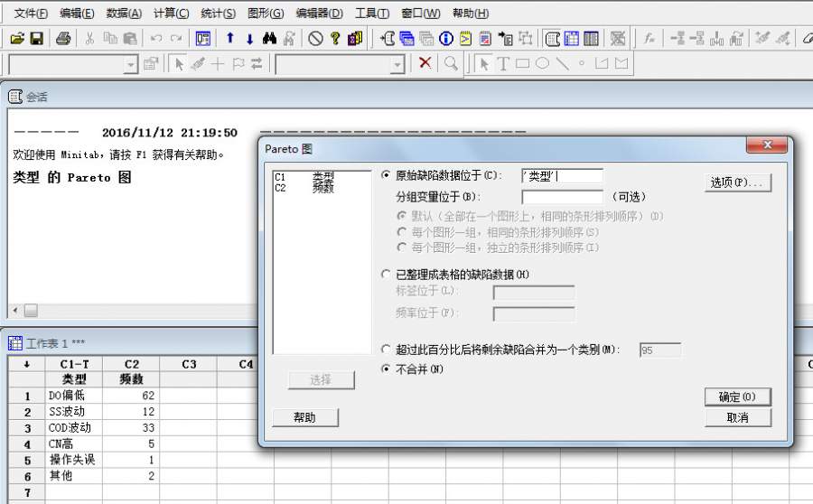Viewport: 813px width, 504px height.
Task: Select 每个图形一组，相同的条形排列顺序 radio
Action: (x=401, y=232)
